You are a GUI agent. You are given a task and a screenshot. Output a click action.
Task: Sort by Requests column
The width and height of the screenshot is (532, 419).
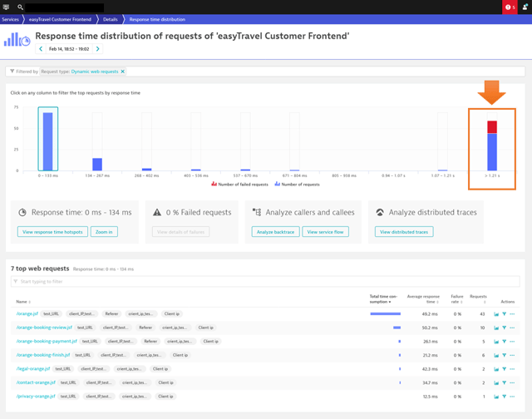coord(478,299)
